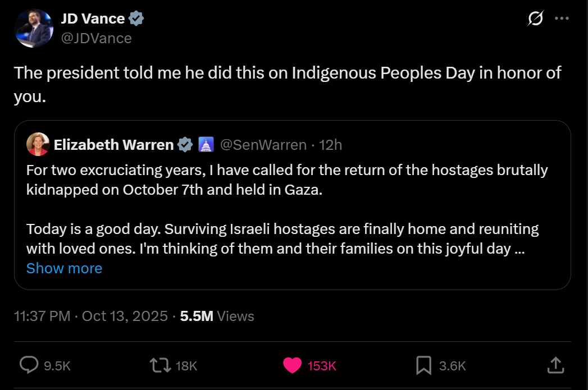Open the three-dot more options menu

click(562, 19)
